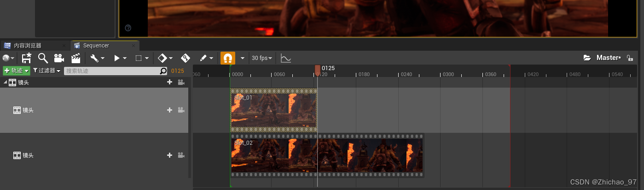Click the magnifier Find in Content Browser icon
644x190 pixels.
click(43, 58)
